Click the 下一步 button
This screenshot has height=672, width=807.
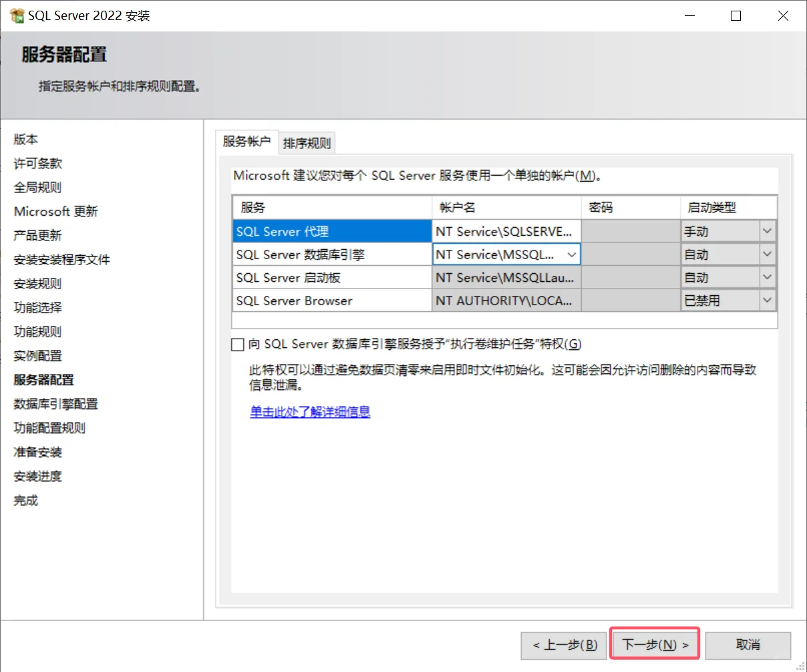tap(654, 644)
